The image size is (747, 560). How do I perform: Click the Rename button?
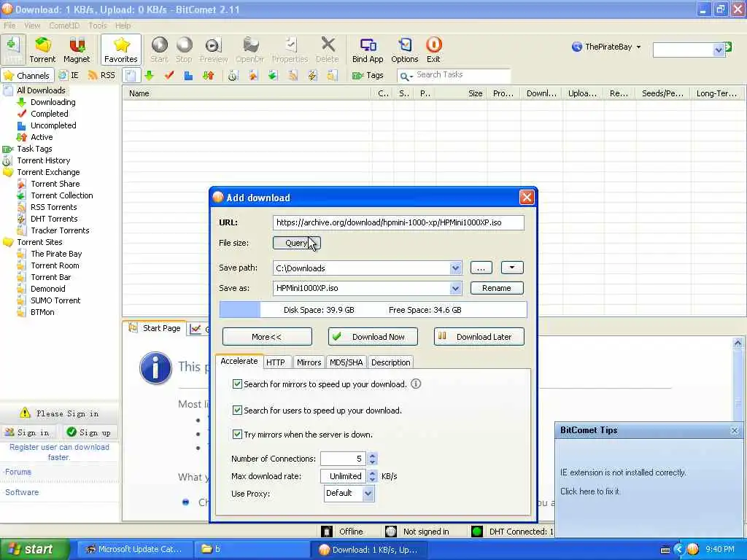496,288
